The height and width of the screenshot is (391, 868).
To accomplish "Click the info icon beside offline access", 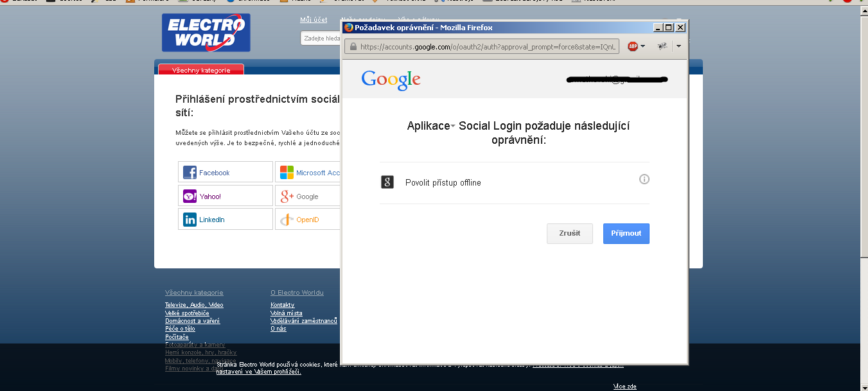I will pyautogui.click(x=644, y=179).
